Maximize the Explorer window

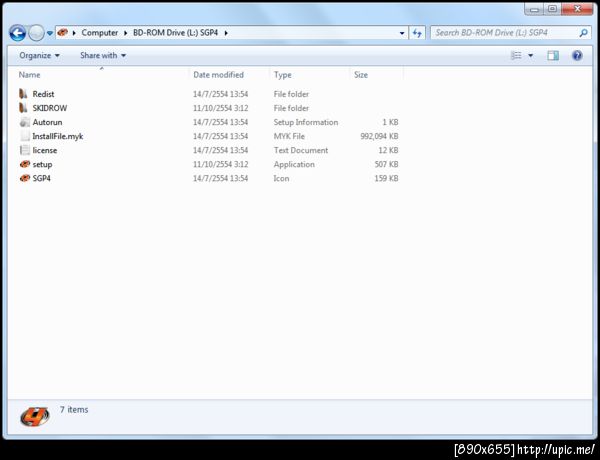(552, 9)
